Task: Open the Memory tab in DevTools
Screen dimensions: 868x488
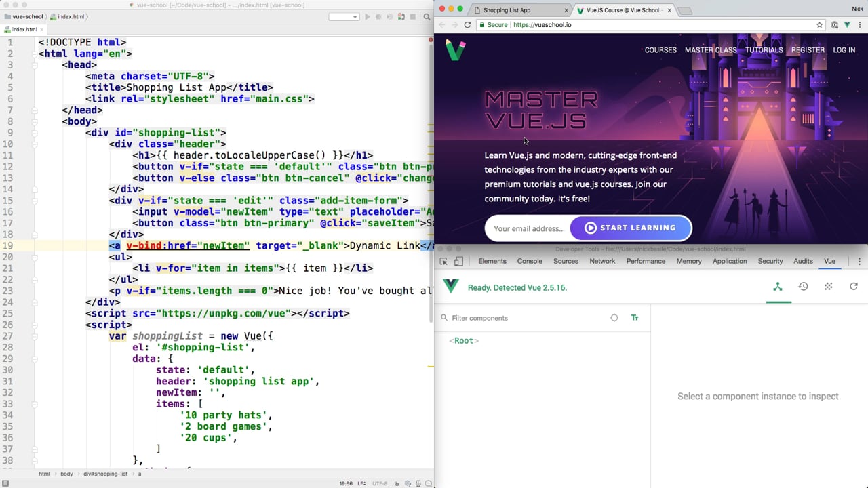Action: pyautogui.click(x=689, y=262)
